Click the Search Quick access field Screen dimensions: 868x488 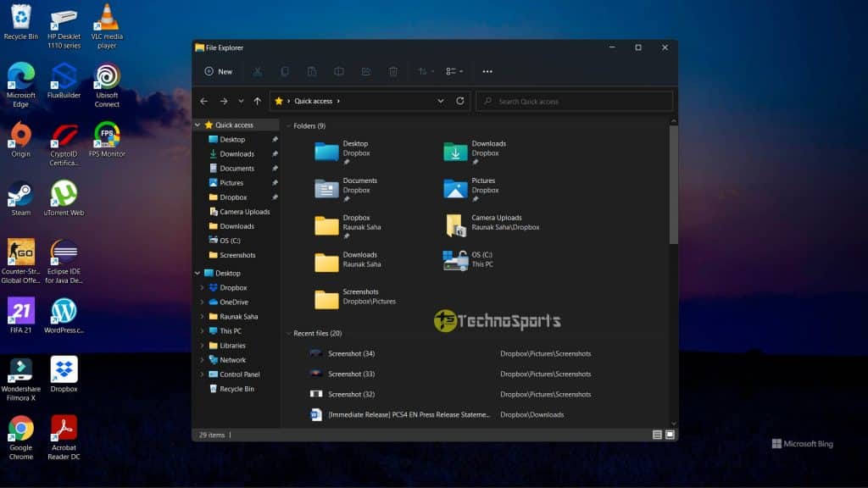point(574,102)
